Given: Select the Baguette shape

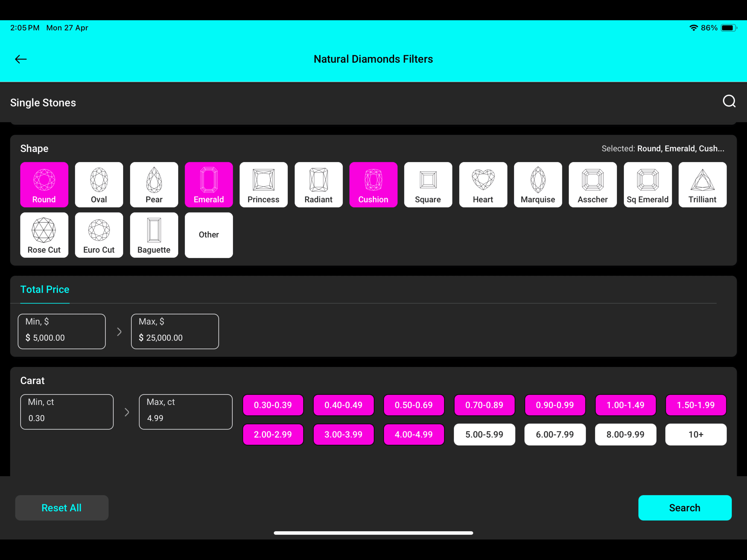Looking at the screenshot, I should (154, 235).
